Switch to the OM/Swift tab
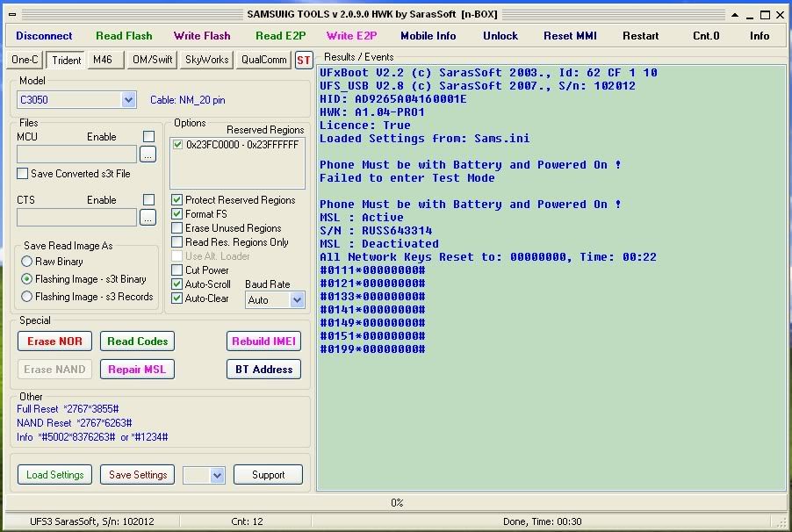The image size is (792, 532). (x=152, y=60)
